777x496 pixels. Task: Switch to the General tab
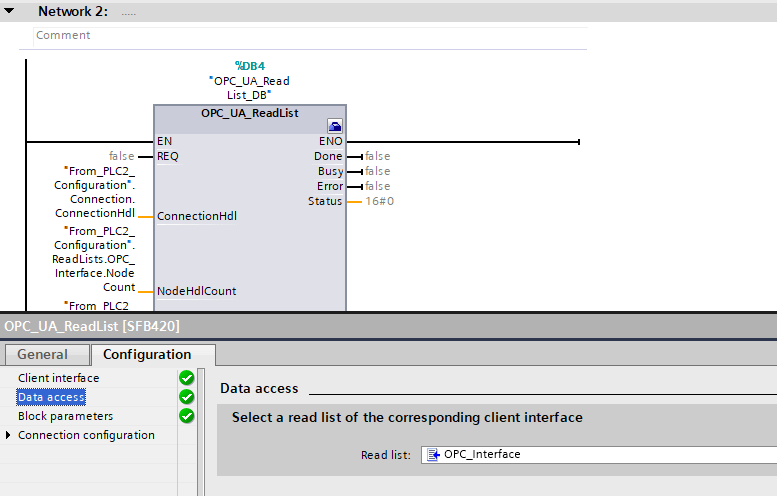click(43, 354)
